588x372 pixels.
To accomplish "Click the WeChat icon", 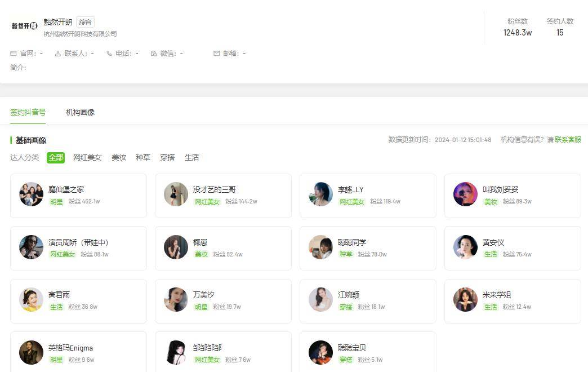I will (154, 54).
